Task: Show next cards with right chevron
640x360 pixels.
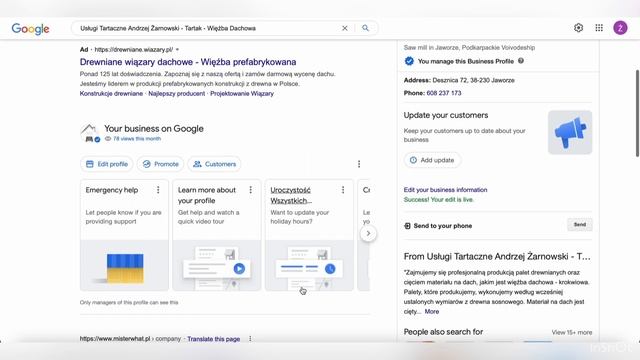Action: (368, 233)
